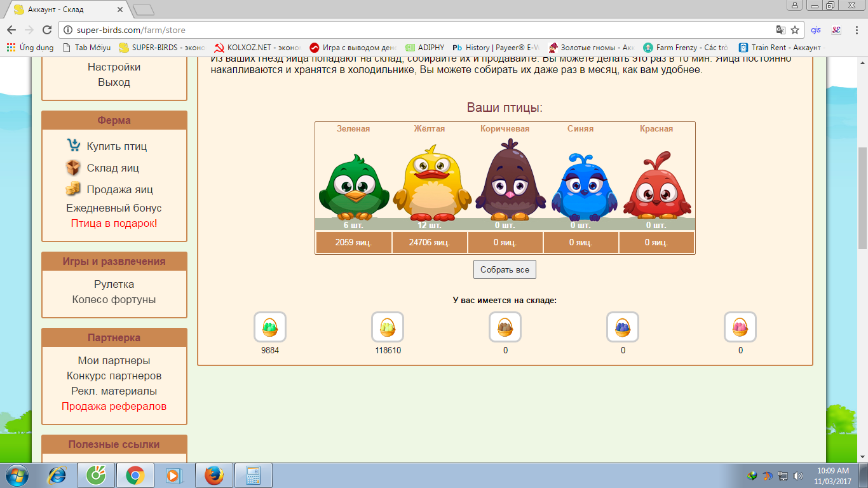The height and width of the screenshot is (488, 868).
Task: Click the shopping cart icon beside Купить птиц
Action: pyautogui.click(x=74, y=146)
